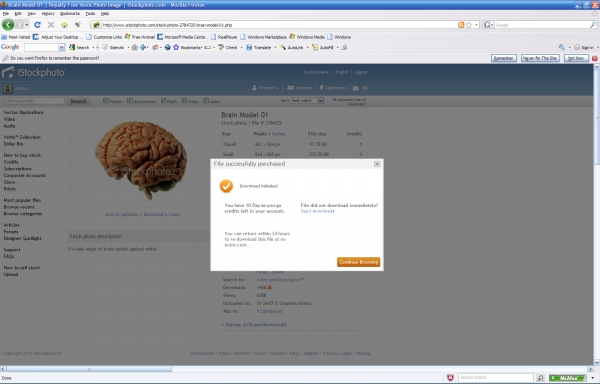Click the site keyword search field

[34, 101]
